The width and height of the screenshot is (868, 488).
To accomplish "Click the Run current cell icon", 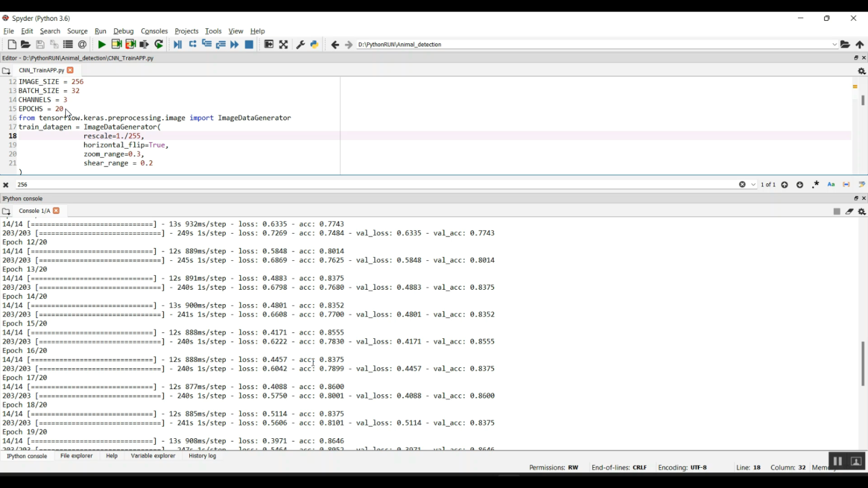I will [116, 45].
